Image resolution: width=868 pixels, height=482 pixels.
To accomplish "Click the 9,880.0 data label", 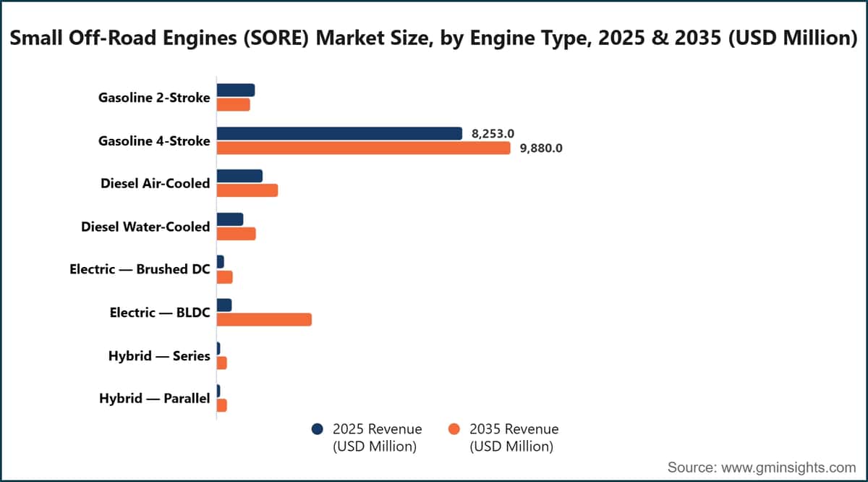I will coord(541,148).
